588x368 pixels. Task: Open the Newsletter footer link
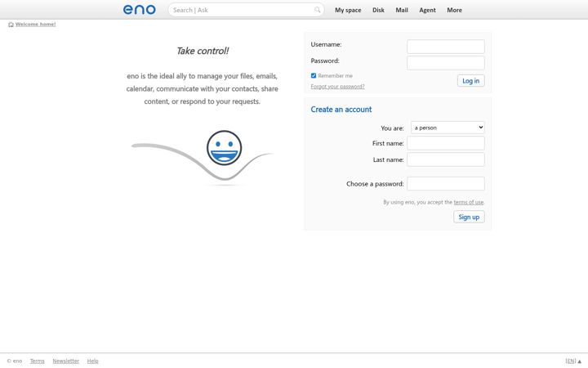tap(65, 361)
